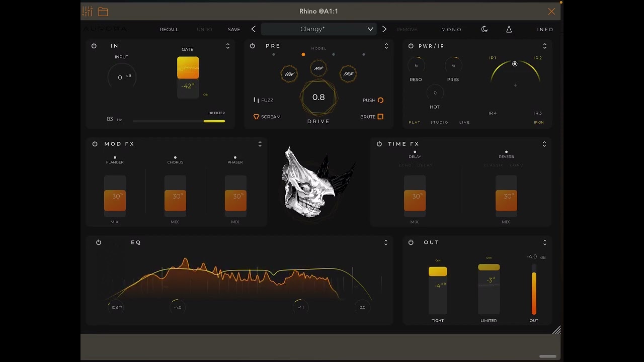Select the IRON power amp mode
Viewport: 644px width, 362px height.
tap(539, 122)
